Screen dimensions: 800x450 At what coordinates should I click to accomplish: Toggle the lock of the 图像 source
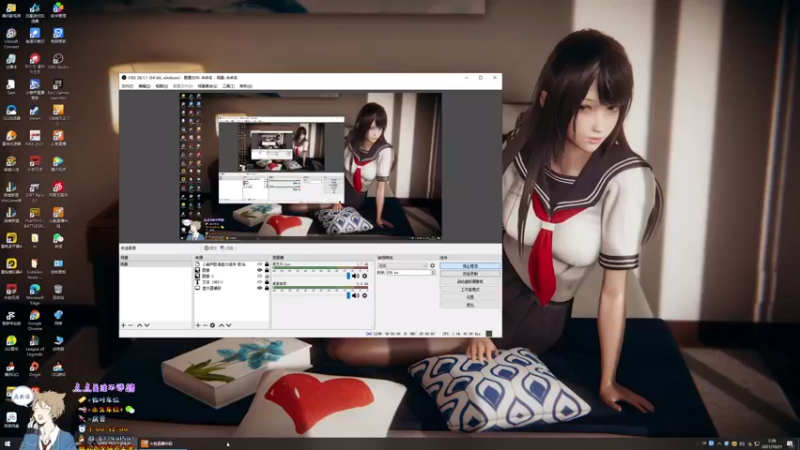(266, 270)
